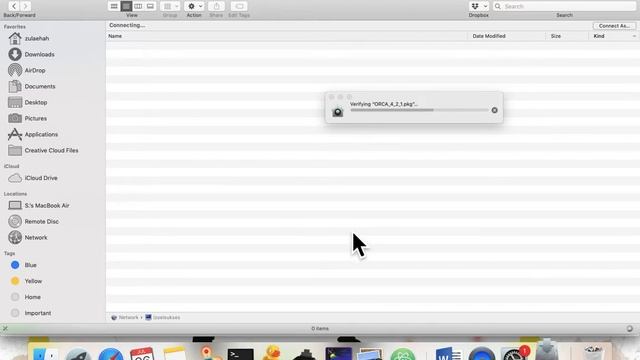Switch to gallery view

150,6
